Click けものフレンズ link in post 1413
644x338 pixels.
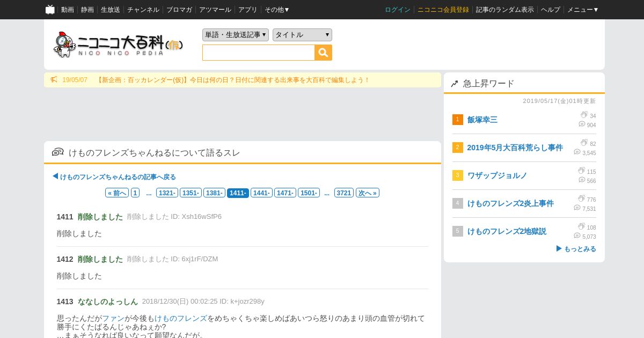181,318
